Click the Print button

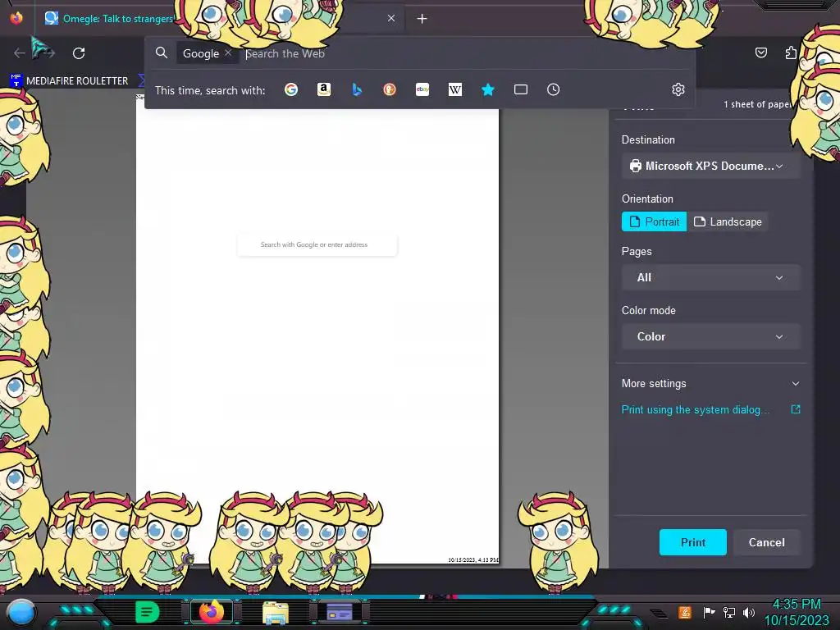coord(692,542)
